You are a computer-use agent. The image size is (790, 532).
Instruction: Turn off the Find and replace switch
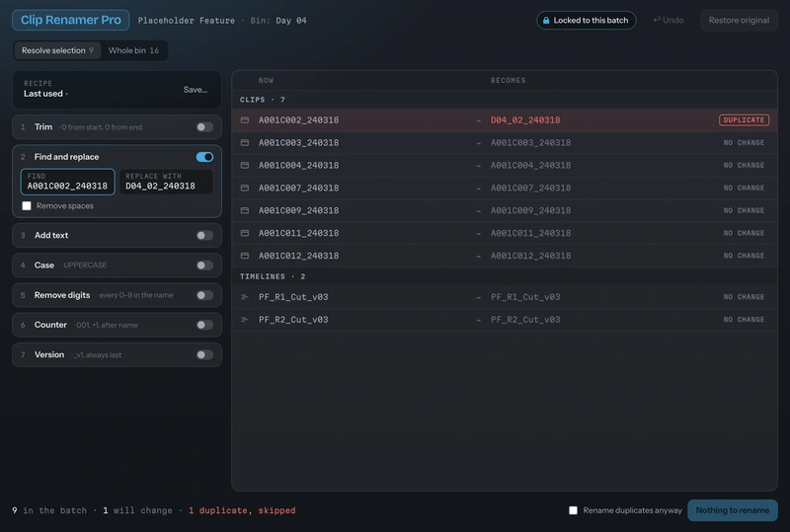pyautogui.click(x=204, y=157)
